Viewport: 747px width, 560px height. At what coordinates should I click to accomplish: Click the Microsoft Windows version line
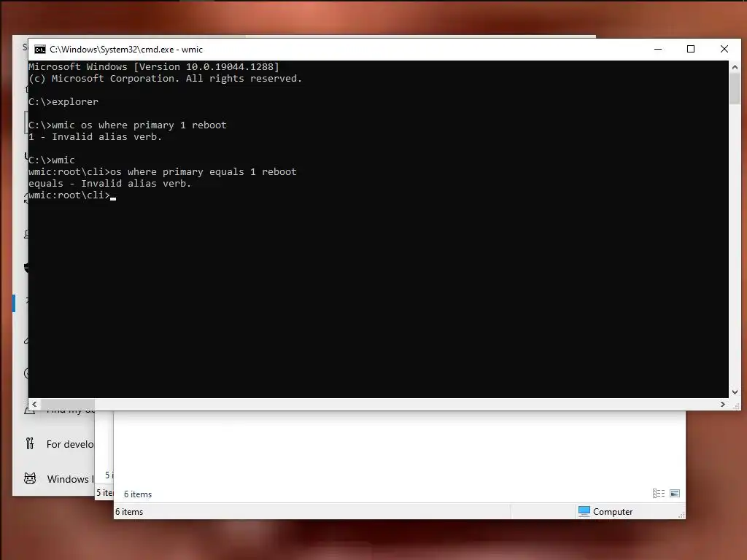(154, 67)
